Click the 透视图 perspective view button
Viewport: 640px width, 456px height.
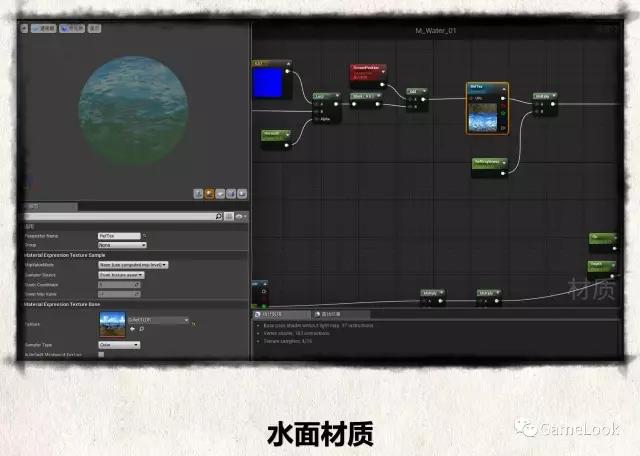point(44,28)
